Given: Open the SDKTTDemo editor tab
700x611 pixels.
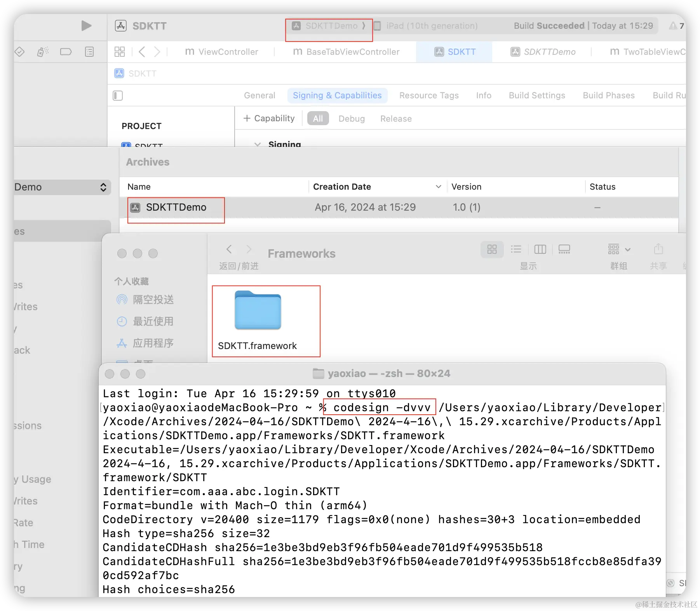Looking at the screenshot, I should (x=543, y=52).
